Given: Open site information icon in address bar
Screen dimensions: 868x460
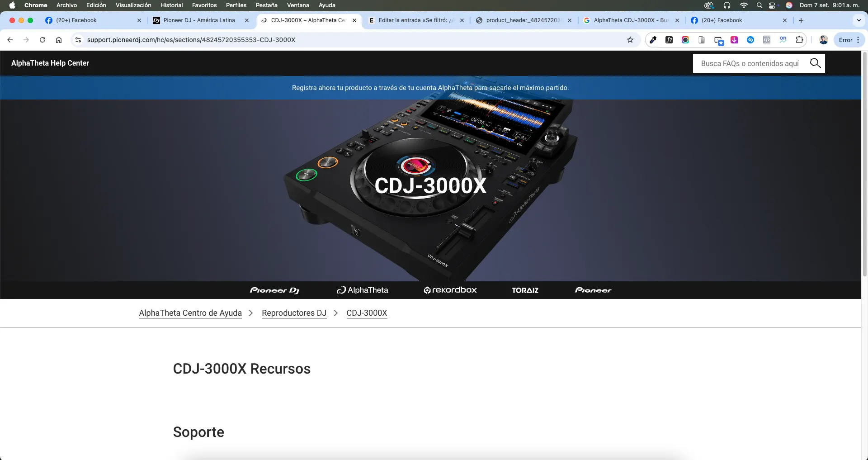Looking at the screenshot, I should [78, 40].
